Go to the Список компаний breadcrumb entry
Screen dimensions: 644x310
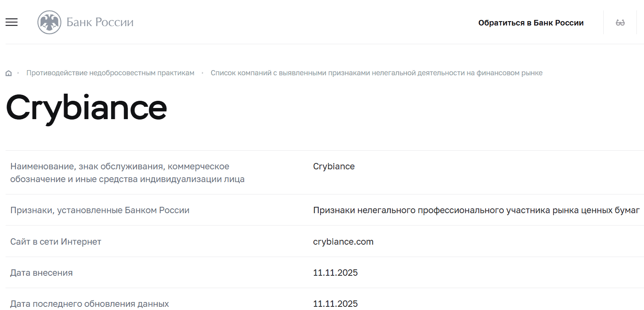(376, 73)
